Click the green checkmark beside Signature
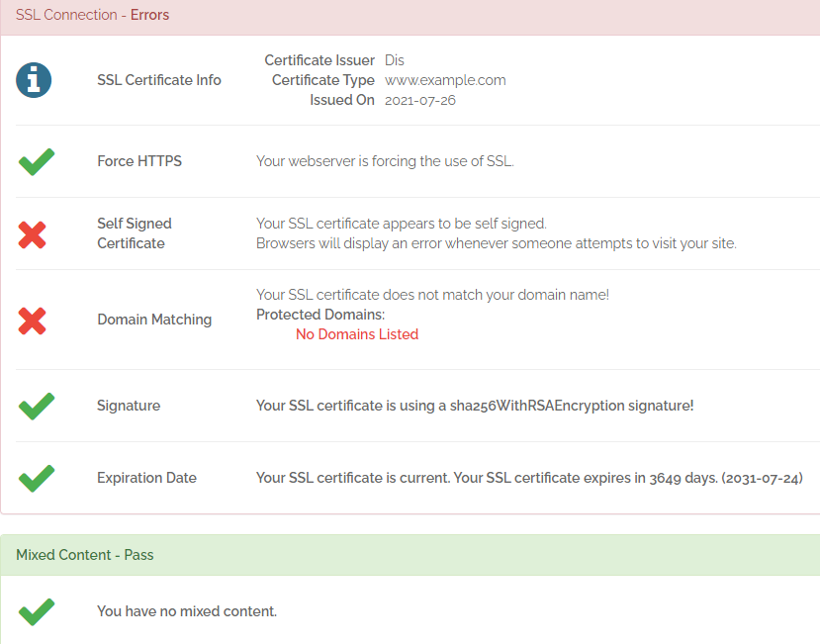The height and width of the screenshot is (644, 820). pos(37,406)
